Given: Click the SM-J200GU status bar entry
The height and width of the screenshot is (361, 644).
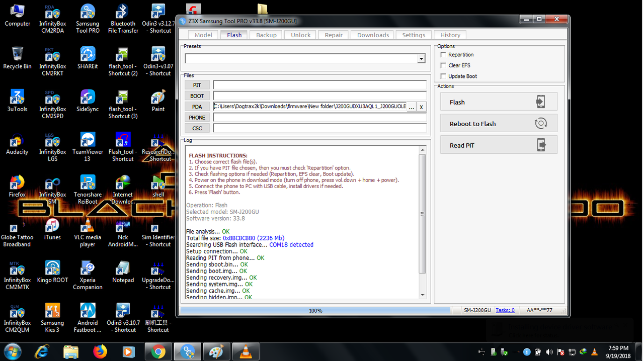Looking at the screenshot, I should click(477, 310).
